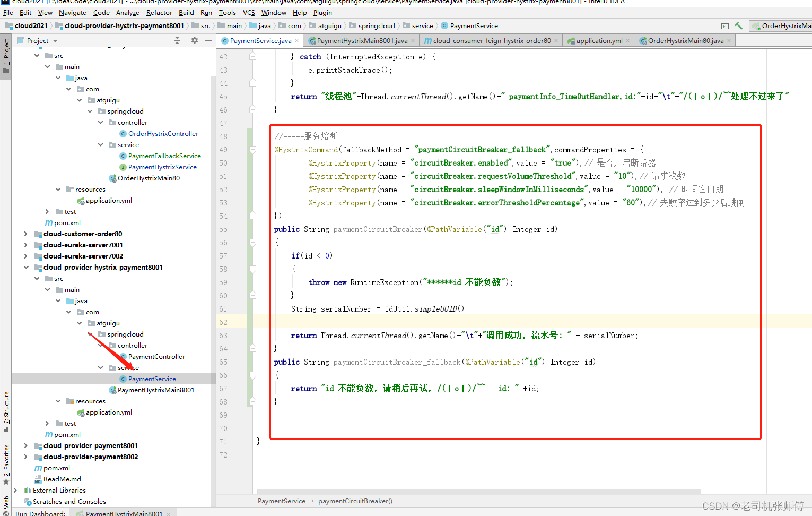
Task: Click line number 62 in gutter
Action: tap(223, 322)
